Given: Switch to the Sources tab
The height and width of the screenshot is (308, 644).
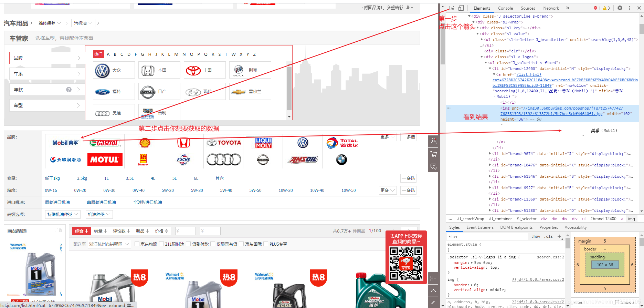Looking at the screenshot, I should [528, 8].
